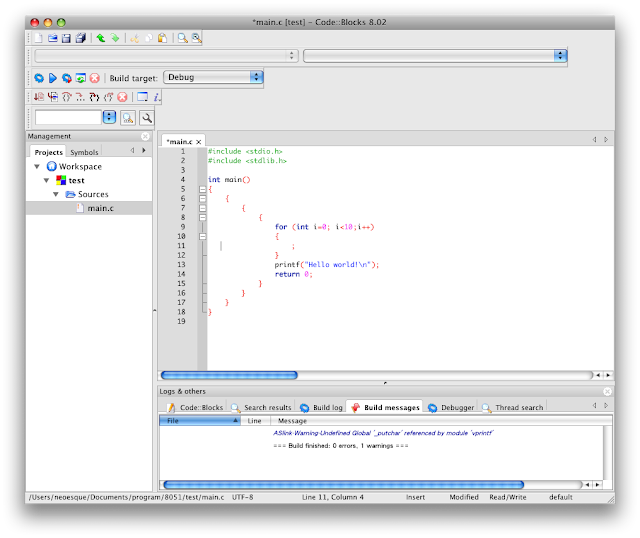The height and width of the screenshot is (538, 640).
Task: Click the search text input field
Action: [68, 118]
